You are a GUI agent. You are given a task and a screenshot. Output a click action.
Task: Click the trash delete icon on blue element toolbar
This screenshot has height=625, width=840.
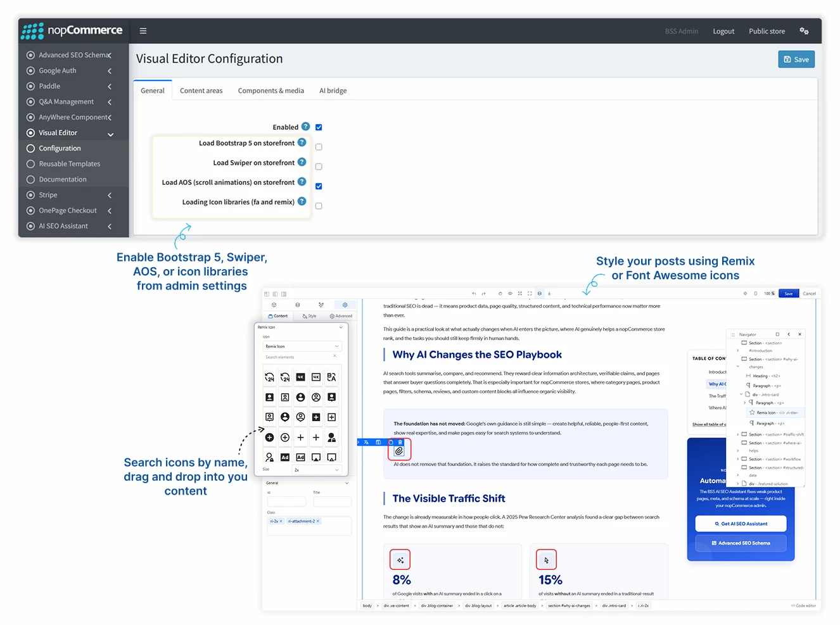(x=400, y=442)
